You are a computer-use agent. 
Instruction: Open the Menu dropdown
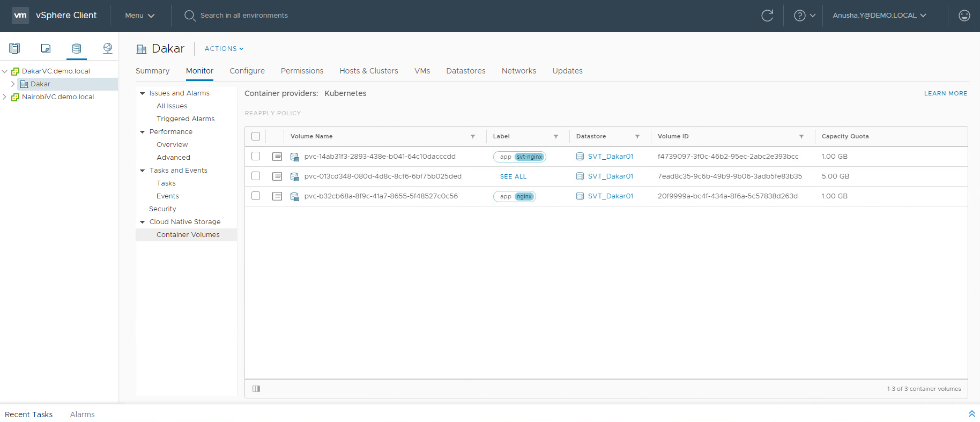tap(140, 16)
